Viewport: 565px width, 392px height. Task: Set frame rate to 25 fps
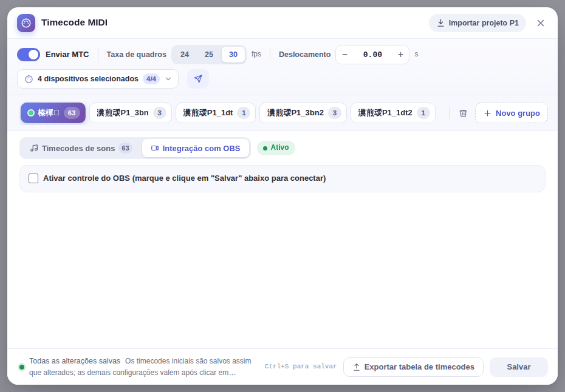pos(209,55)
